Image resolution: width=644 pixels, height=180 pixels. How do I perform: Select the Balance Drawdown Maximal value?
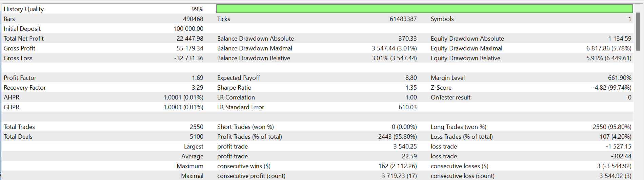(394, 48)
